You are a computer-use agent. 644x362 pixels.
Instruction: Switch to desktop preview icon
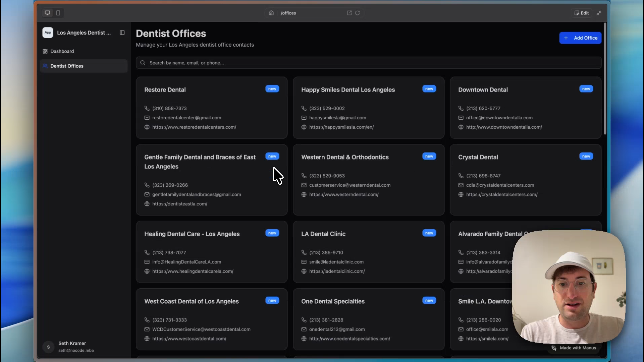(47, 13)
